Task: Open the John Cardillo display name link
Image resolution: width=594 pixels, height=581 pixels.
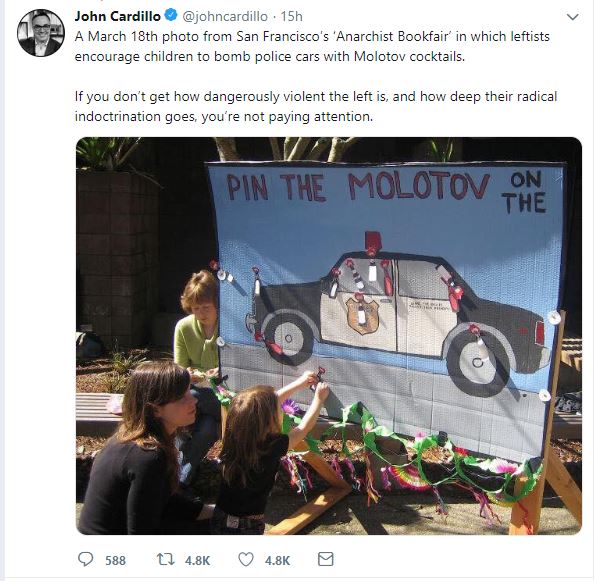Action: 117,16
